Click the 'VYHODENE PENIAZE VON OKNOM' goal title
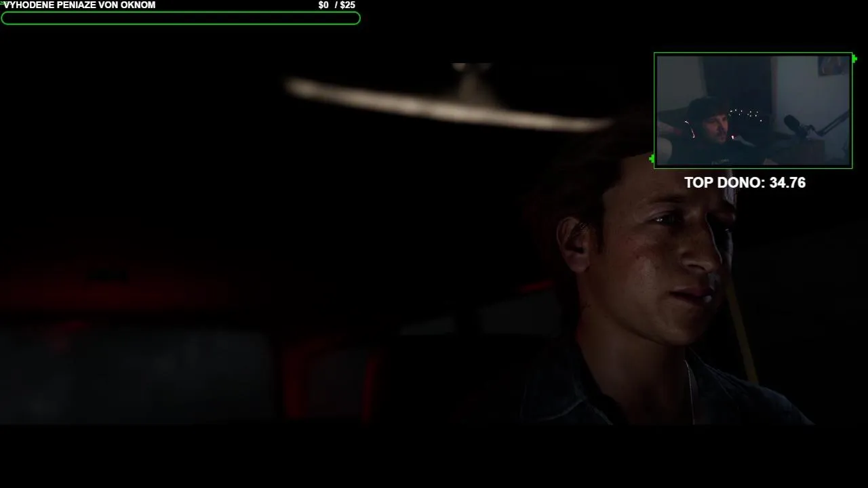The image size is (868, 488). click(79, 5)
